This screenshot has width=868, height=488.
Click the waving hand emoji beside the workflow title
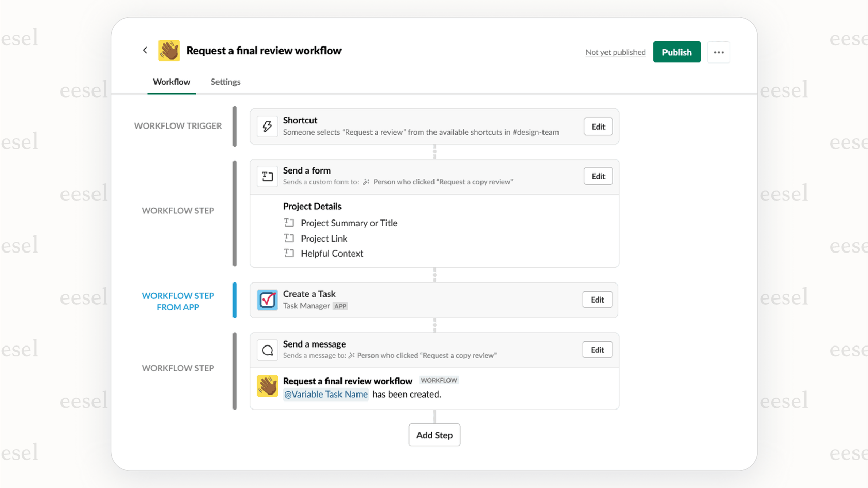[170, 50]
